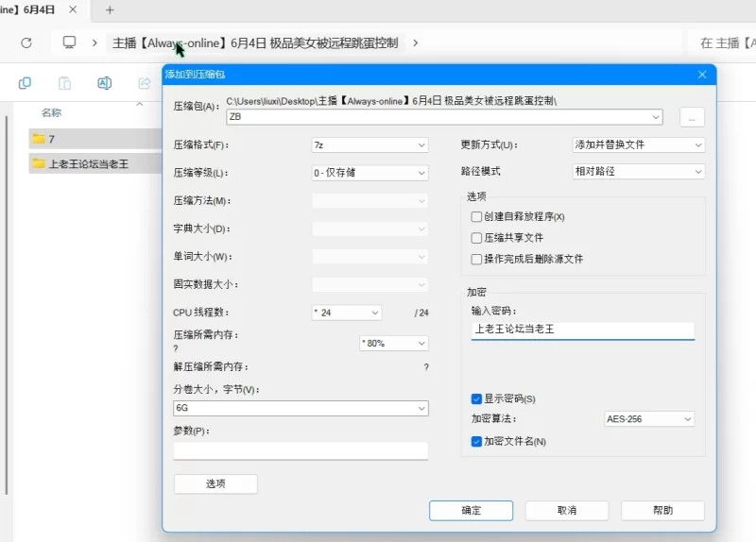Click 取消 to cancel
This screenshot has height=542, width=756.
[x=567, y=510]
